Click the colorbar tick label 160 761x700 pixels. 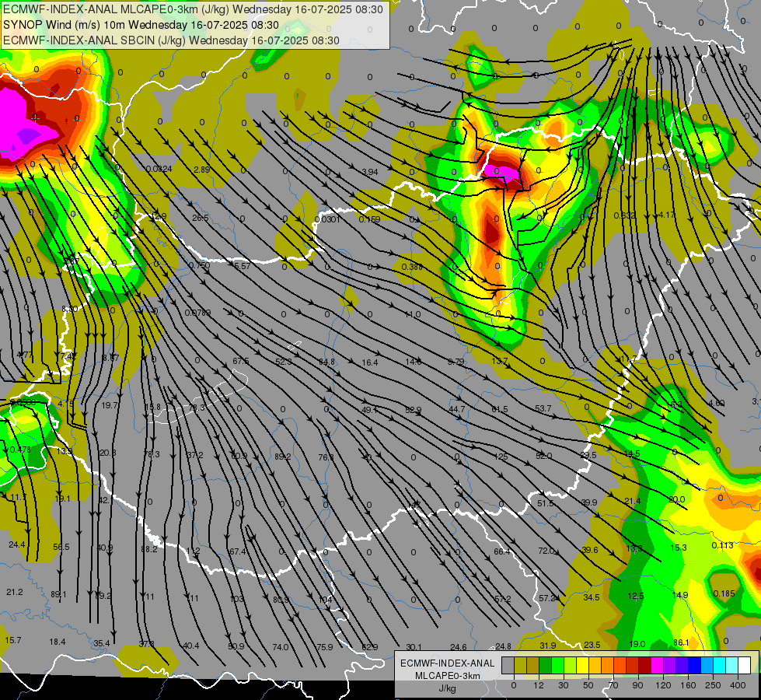(688, 685)
